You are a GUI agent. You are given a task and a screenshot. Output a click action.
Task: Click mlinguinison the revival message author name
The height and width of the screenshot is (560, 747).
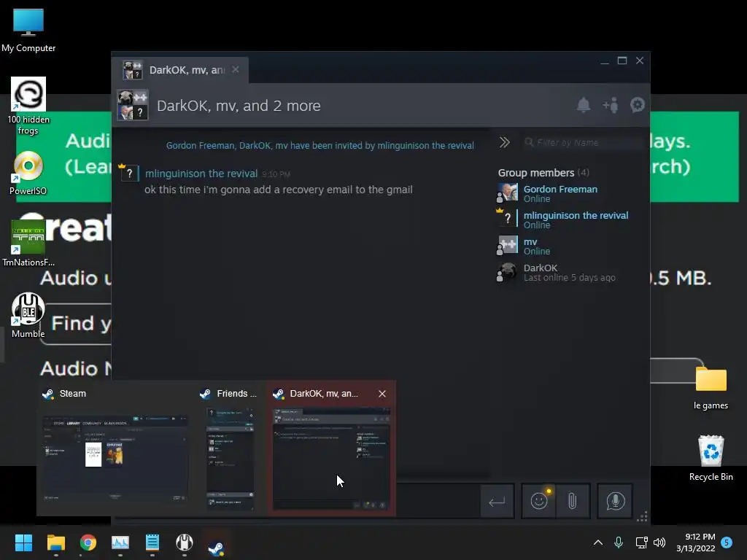tap(201, 174)
